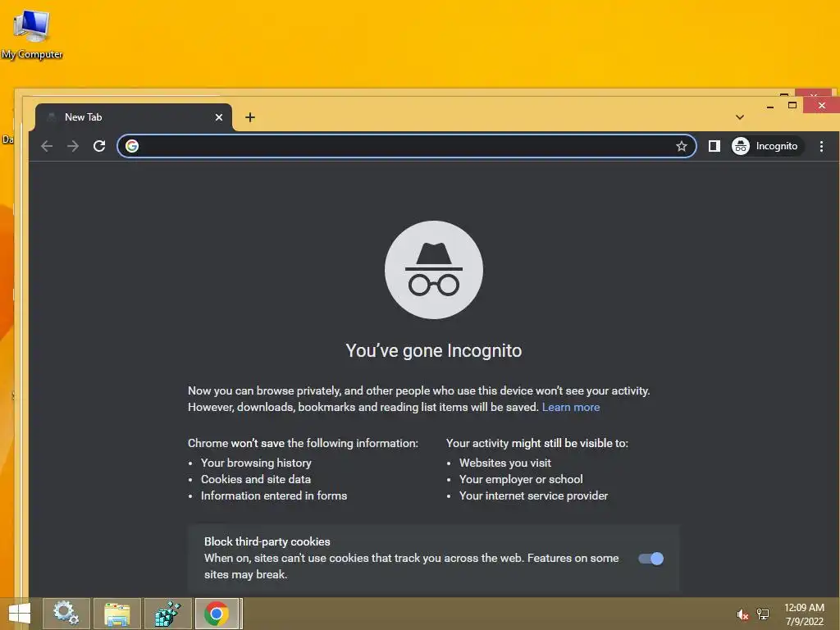Select the New Tab browser tab
The image size is (840, 630).
pos(134,117)
